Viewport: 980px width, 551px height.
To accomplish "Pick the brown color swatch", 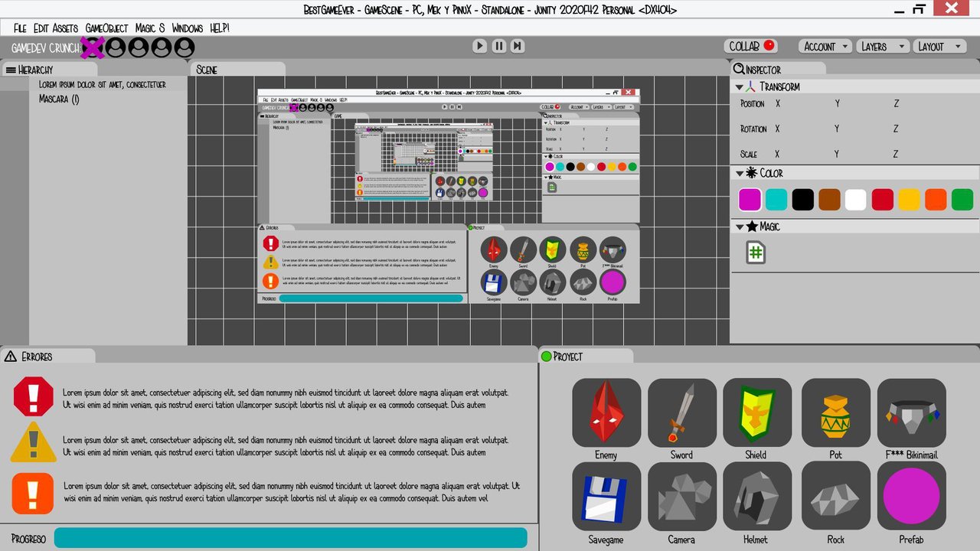I will pyautogui.click(x=829, y=200).
